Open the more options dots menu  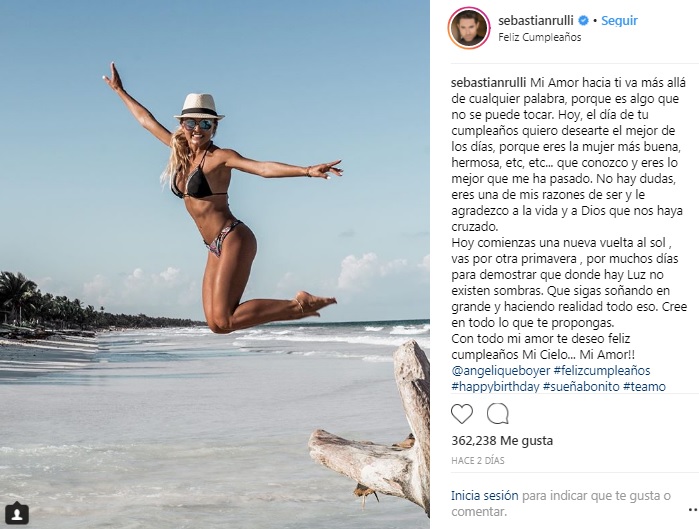pos(693,508)
